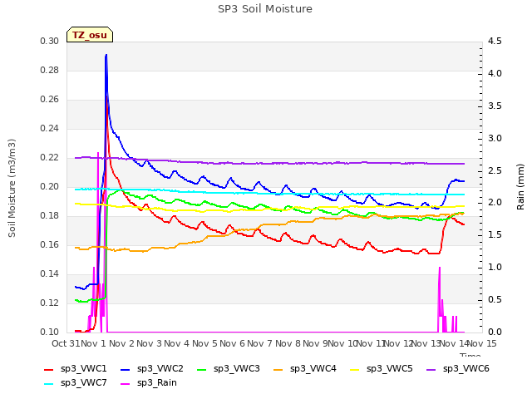Viewport: 532px width, 399px height.
Task: Click the SP3 Soil Moisture chart title
Action: tap(265, 9)
